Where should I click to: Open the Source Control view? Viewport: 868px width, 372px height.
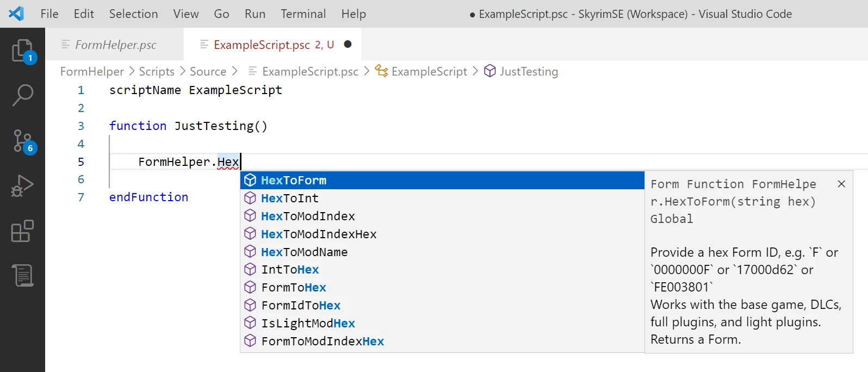coord(22,141)
